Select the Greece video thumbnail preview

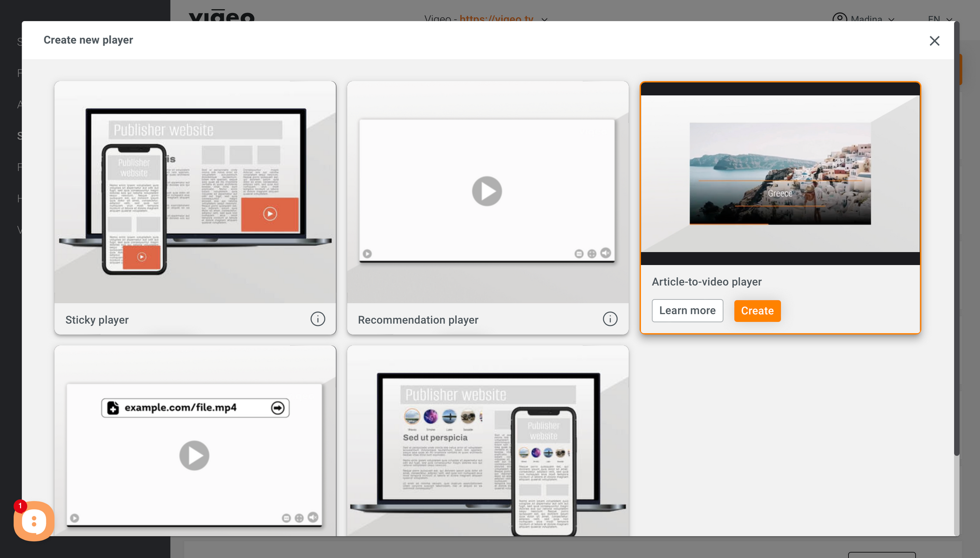click(780, 174)
